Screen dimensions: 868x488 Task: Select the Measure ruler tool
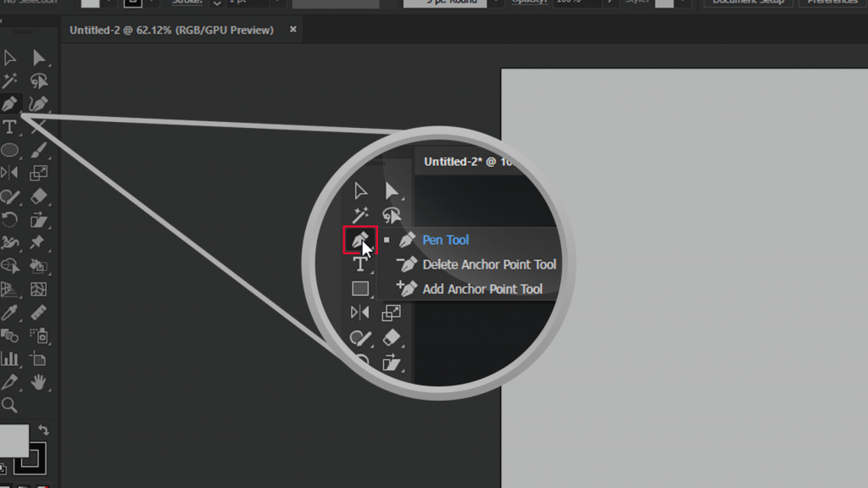(x=38, y=313)
